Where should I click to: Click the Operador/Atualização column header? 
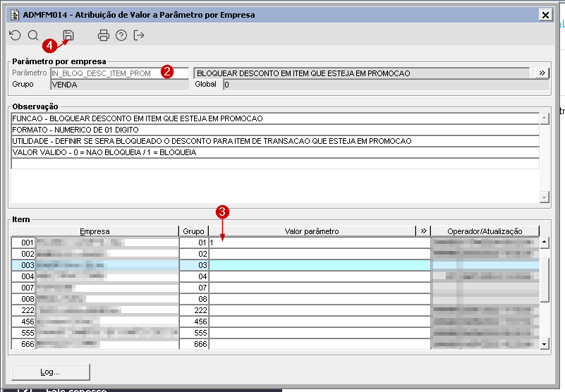485,231
